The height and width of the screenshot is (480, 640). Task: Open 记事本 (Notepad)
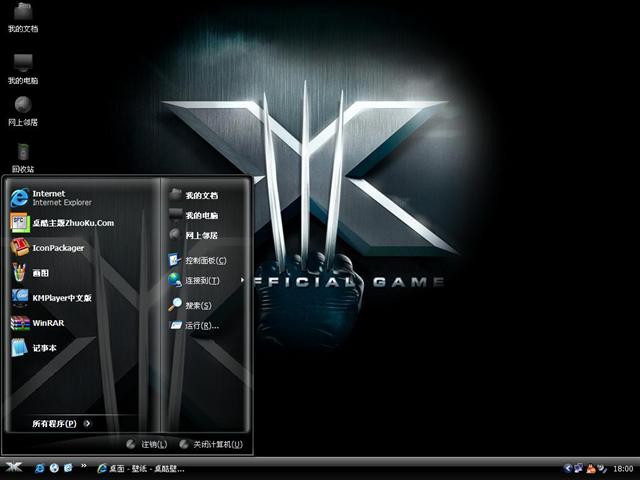point(44,348)
